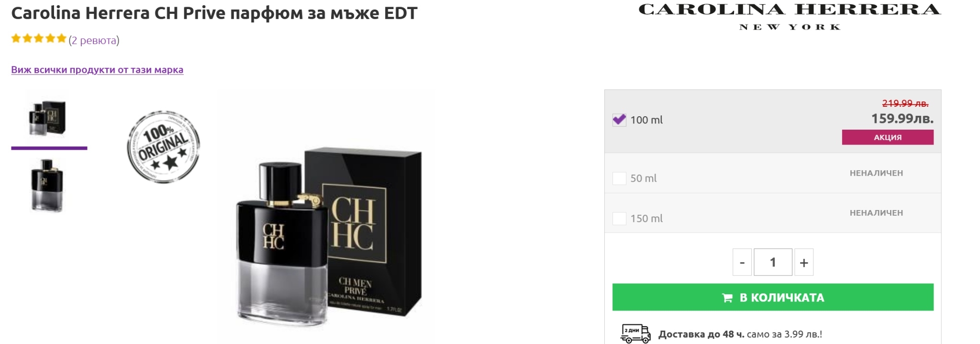
Task: Select second thumbnail showing bottle only
Action: click(47, 186)
